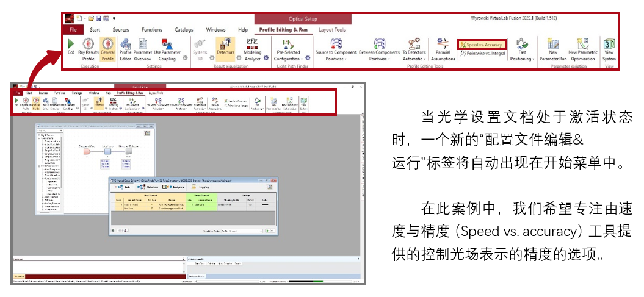
Task: Toggle Modeling Analyzer in the enlarged ribbon
Action: (x=252, y=49)
